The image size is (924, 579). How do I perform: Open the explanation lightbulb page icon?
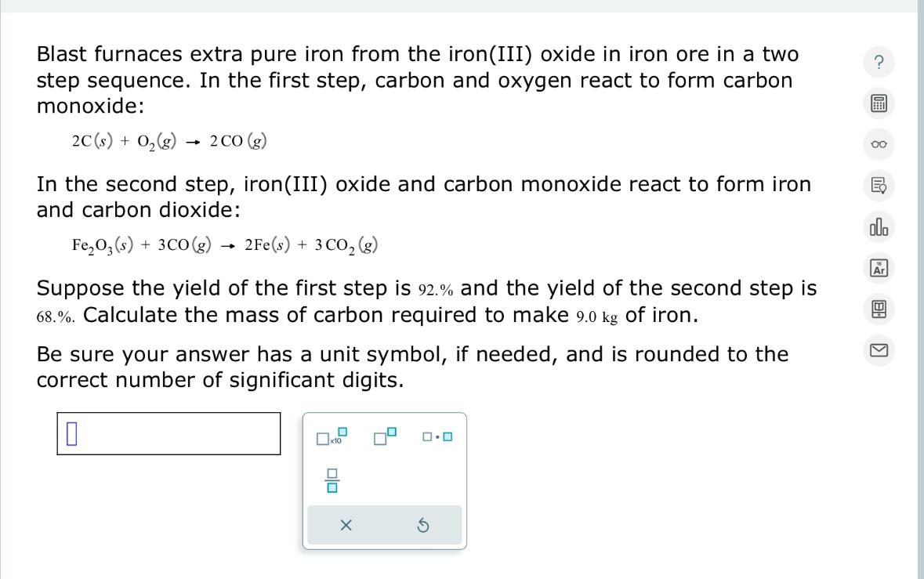878,186
